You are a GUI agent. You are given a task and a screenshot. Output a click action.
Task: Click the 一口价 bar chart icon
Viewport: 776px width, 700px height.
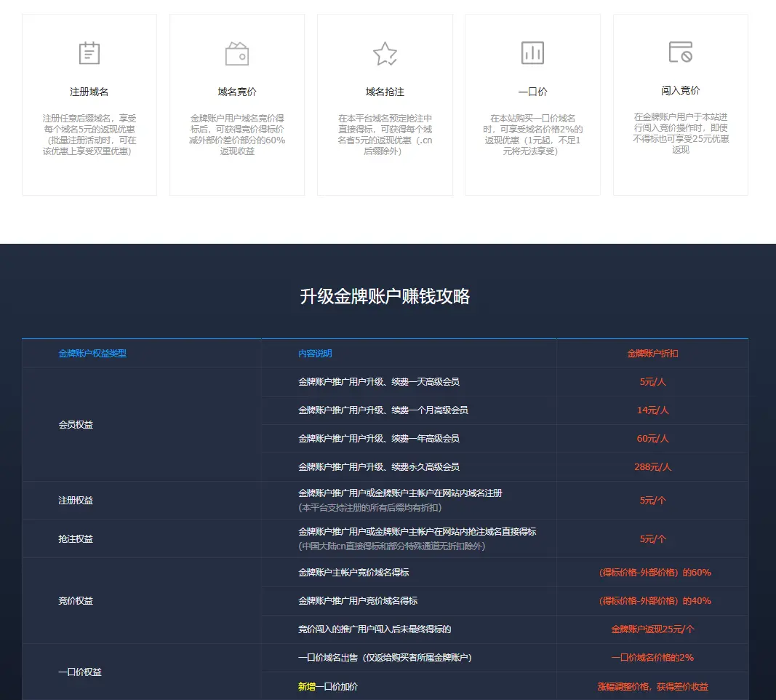532,52
